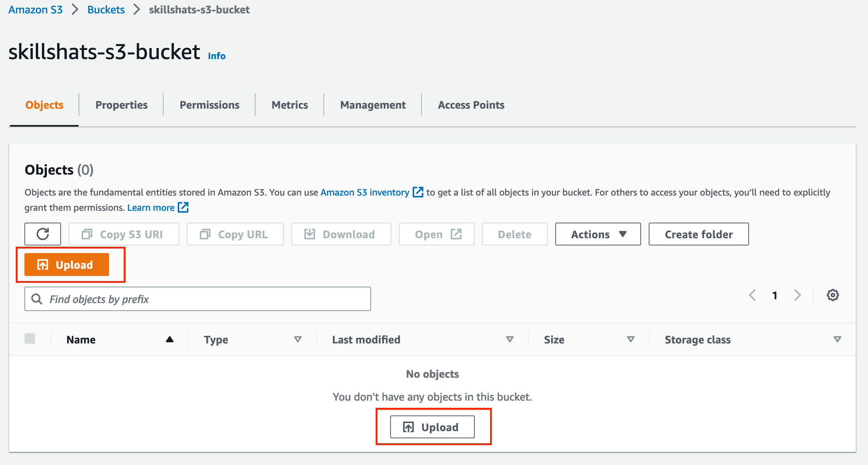This screenshot has height=465, width=868.
Task: Open the Management tab
Action: click(373, 105)
